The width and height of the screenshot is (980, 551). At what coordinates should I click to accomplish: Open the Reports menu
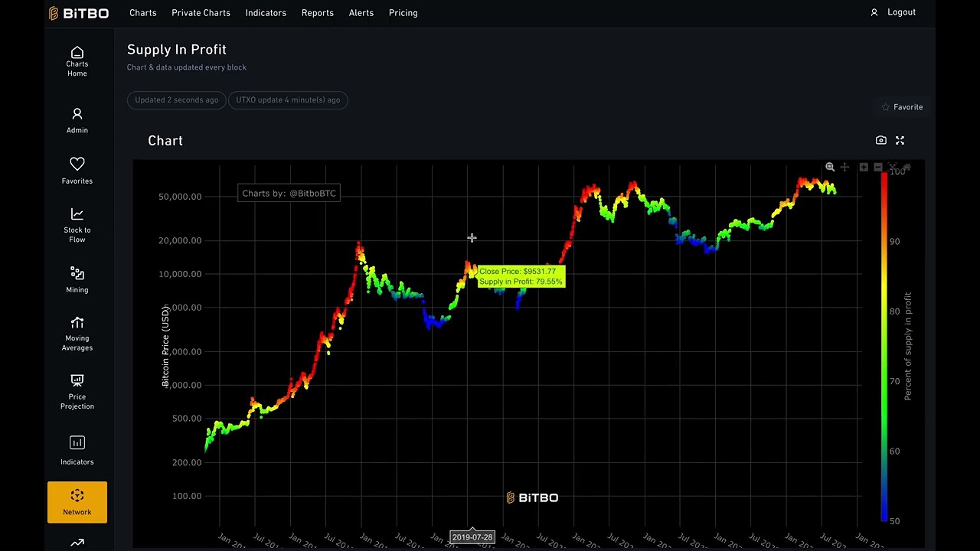(x=317, y=13)
